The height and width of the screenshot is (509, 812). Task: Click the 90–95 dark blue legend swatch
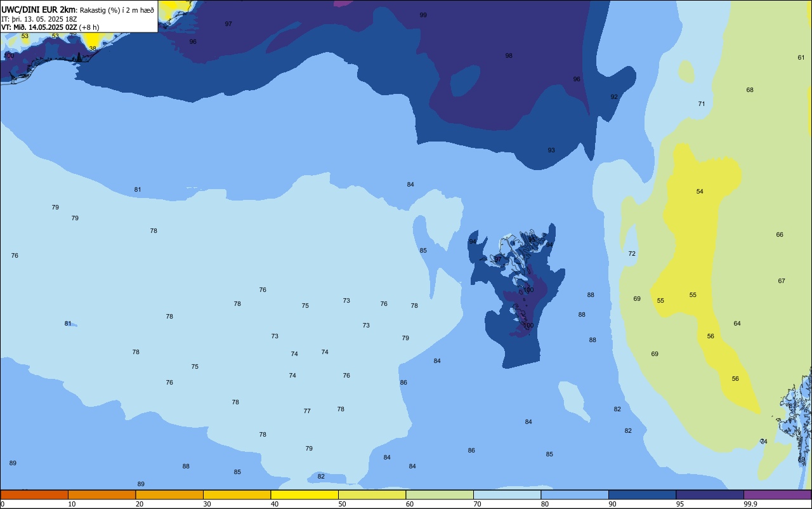(x=642, y=494)
